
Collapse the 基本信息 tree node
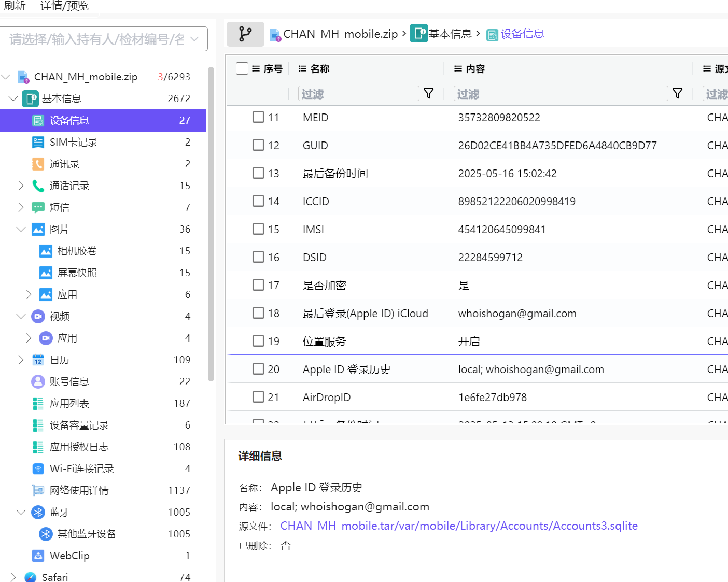click(13, 98)
